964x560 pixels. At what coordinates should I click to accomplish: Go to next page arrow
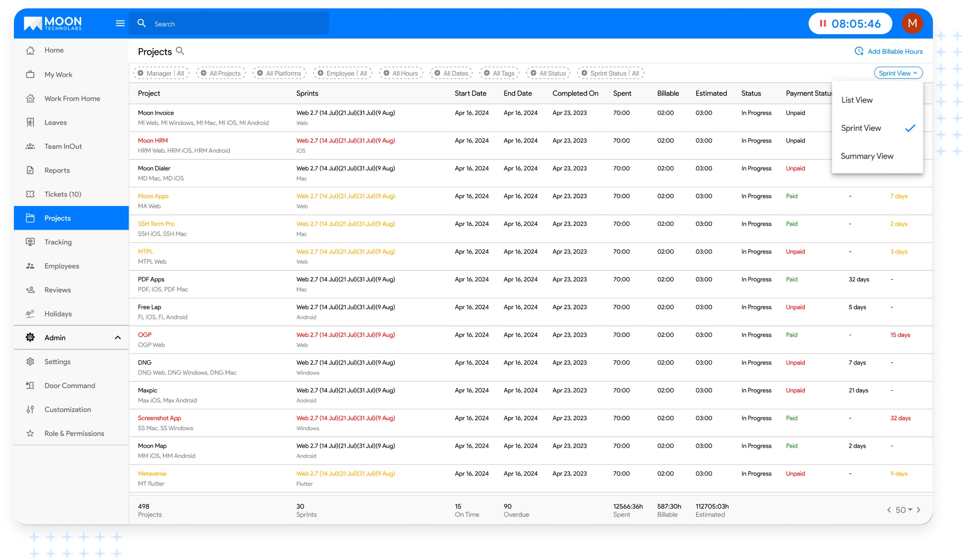pos(919,510)
